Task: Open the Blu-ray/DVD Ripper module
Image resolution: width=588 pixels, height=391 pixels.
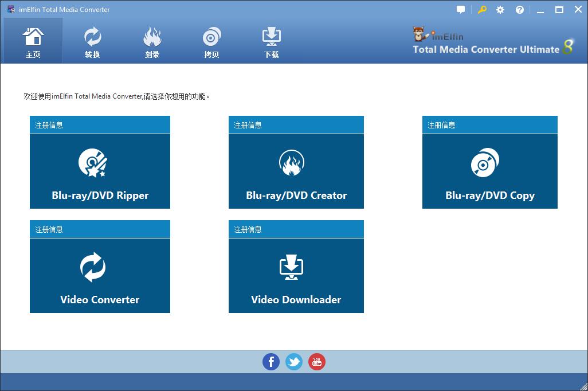Action: (x=100, y=171)
